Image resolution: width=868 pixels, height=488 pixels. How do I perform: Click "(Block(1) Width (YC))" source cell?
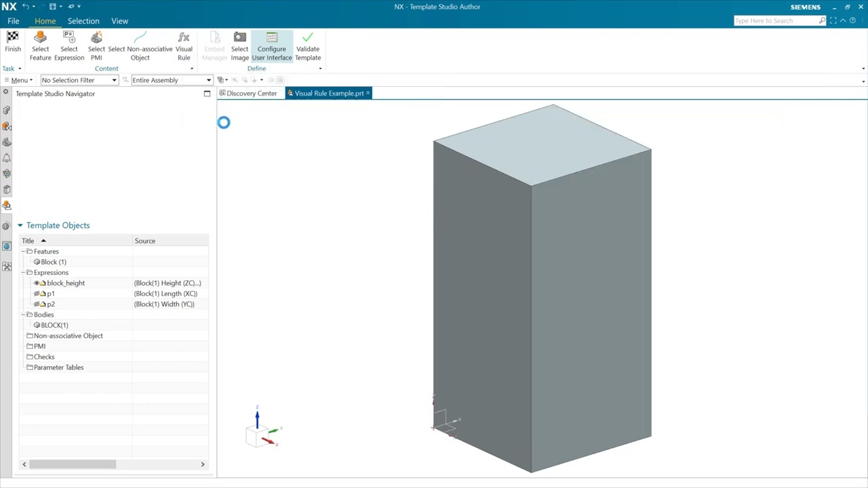coord(165,304)
